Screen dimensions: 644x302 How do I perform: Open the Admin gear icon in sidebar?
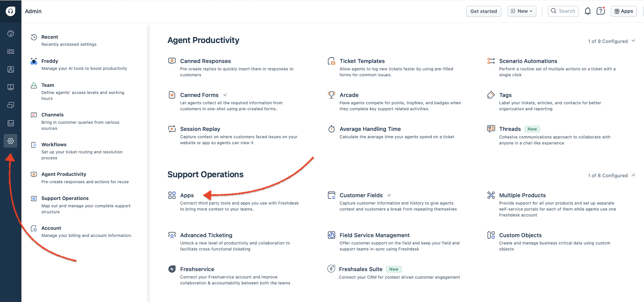tap(11, 141)
